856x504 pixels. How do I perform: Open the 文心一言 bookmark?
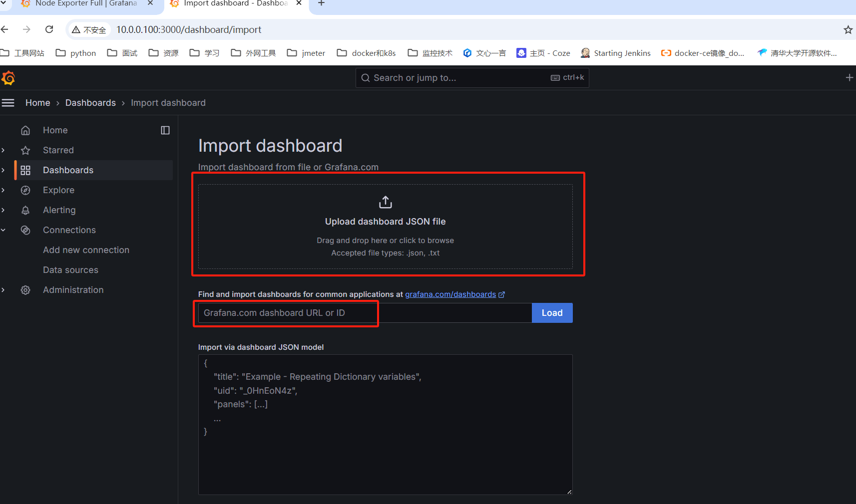pyautogui.click(x=484, y=53)
